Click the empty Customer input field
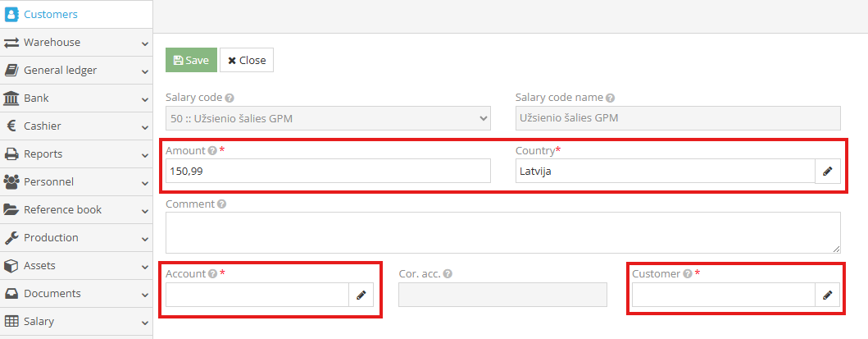 click(724, 295)
